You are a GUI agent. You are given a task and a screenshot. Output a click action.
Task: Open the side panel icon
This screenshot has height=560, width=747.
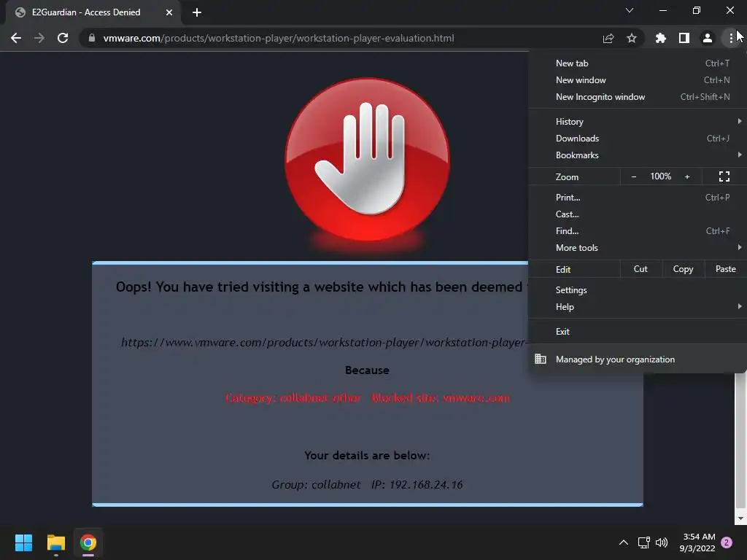[684, 38]
